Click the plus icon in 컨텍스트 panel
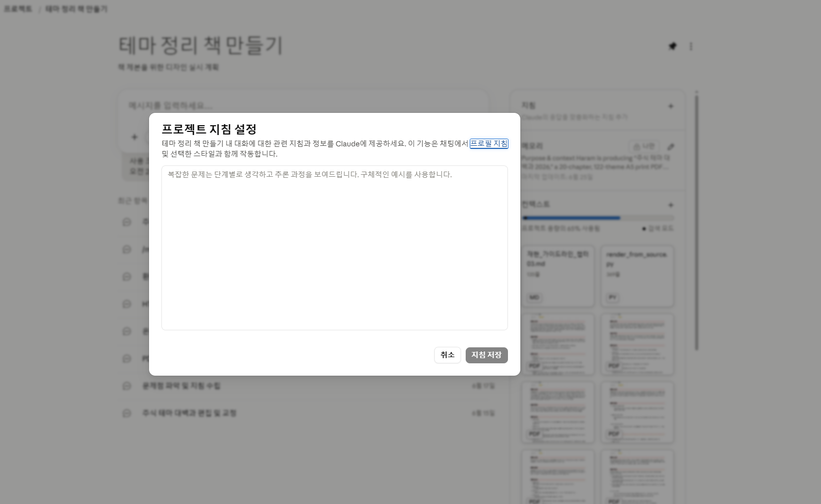The height and width of the screenshot is (504, 821). click(x=671, y=205)
